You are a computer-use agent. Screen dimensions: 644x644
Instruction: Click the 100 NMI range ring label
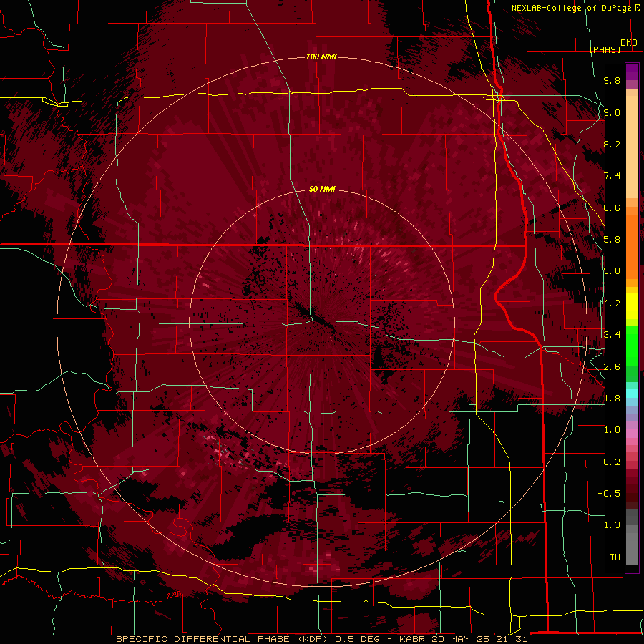tap(321, 57)
